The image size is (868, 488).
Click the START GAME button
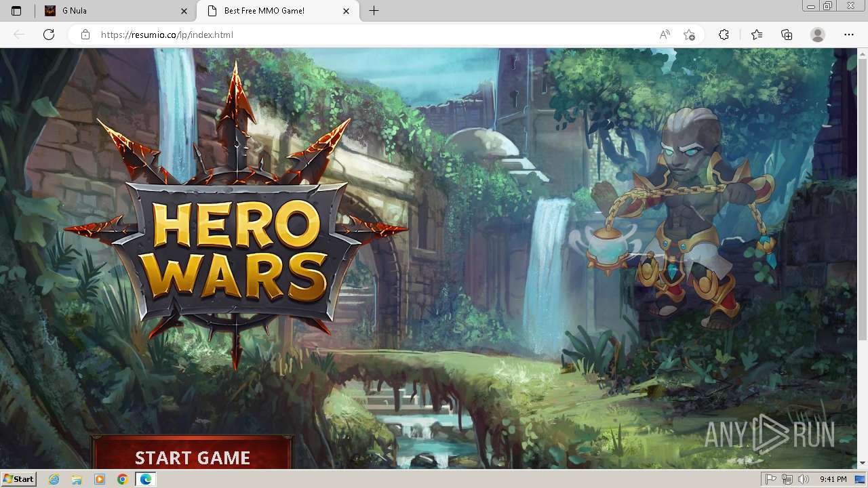click(x=193, y=453)
